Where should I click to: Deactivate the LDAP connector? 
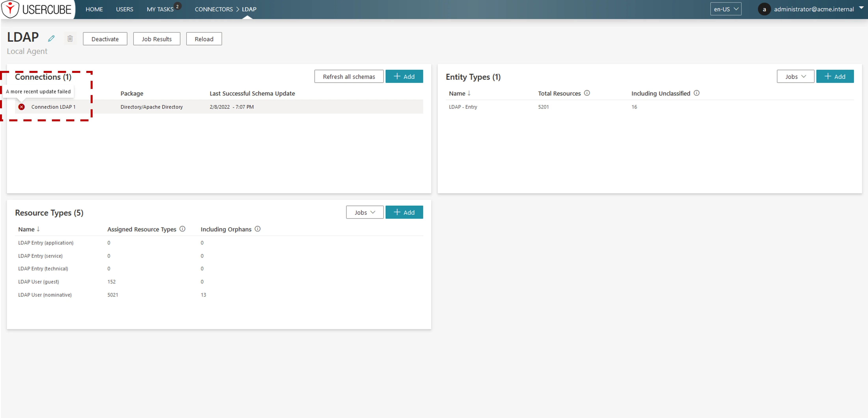(105, 39)
